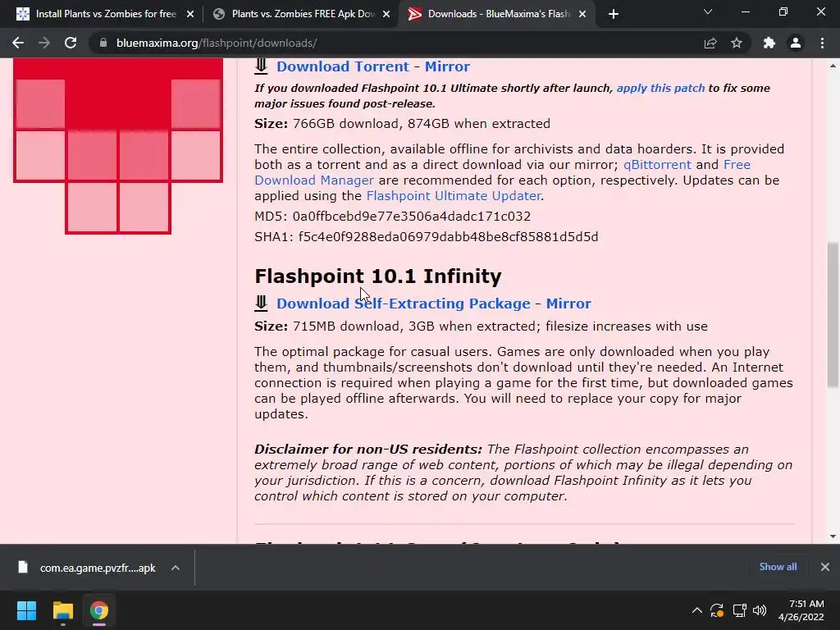840x630 pixels.
Task: Click the Flashpoint red logo image
Action: point(118,146)
